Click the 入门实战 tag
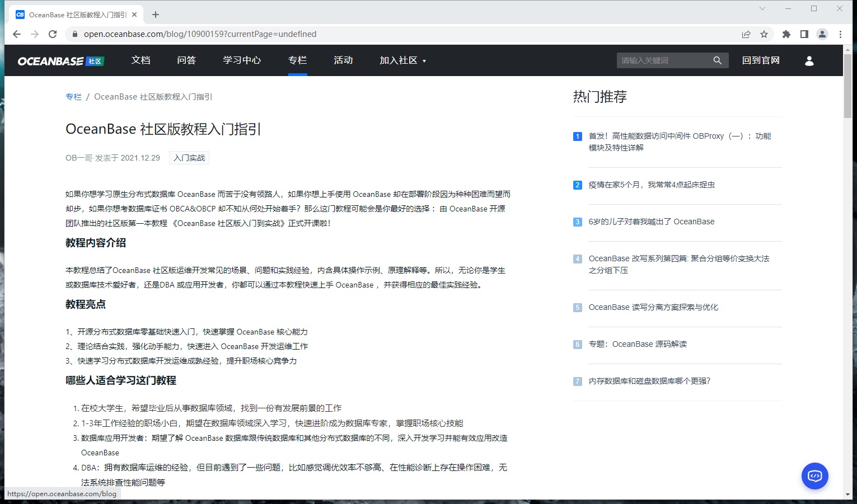 pos(189,158)
